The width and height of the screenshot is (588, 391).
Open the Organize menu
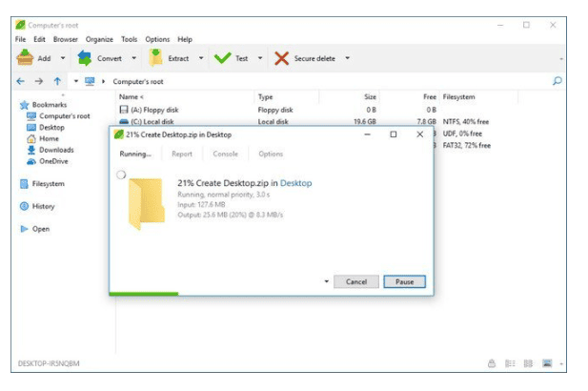(x=99, y=39)
